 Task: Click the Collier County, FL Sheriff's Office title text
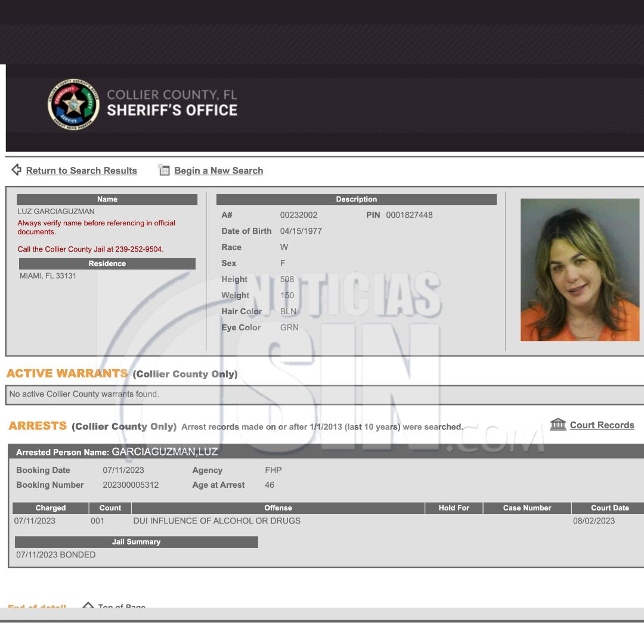(172, 103)
